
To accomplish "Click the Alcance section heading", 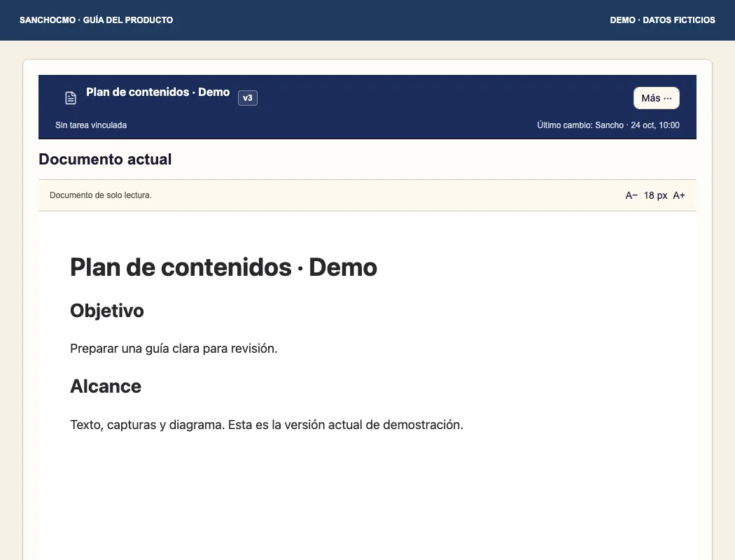I will [106, 386].
